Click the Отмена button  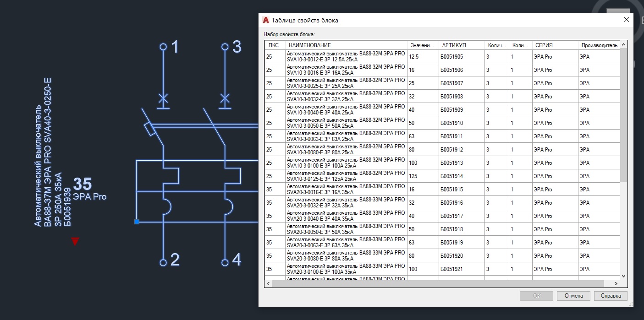pos(573,296)
